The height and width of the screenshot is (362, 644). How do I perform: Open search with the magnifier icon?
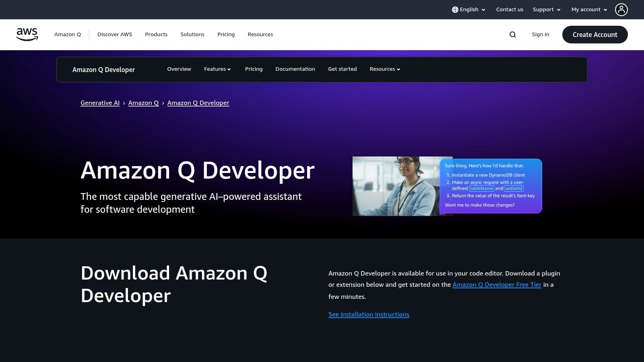tap(512, 35)
